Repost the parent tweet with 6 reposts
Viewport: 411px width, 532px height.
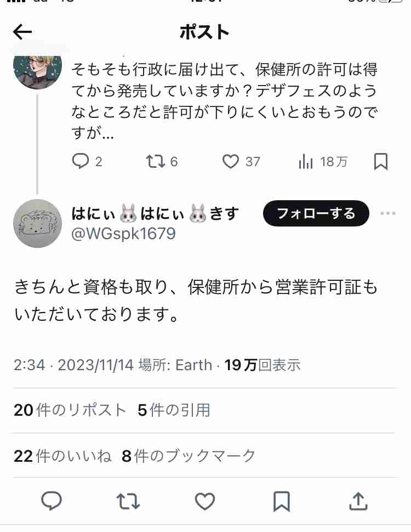click(x=162, y=161)
